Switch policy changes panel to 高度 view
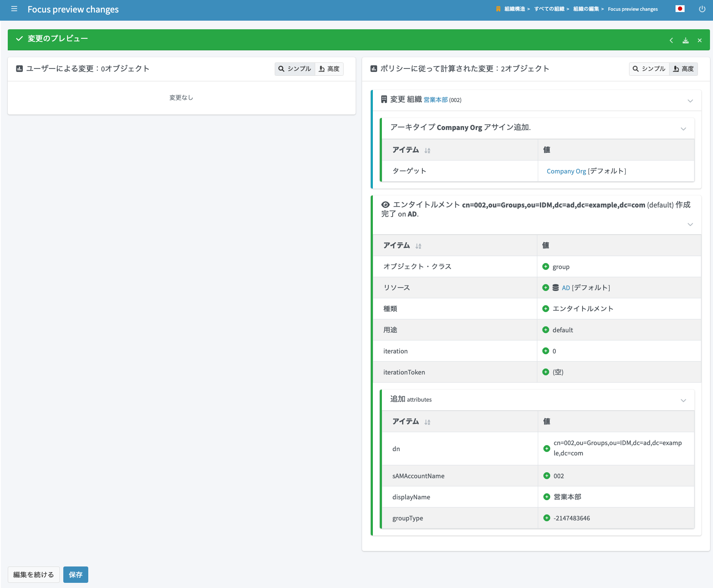 tap(684, 69)
